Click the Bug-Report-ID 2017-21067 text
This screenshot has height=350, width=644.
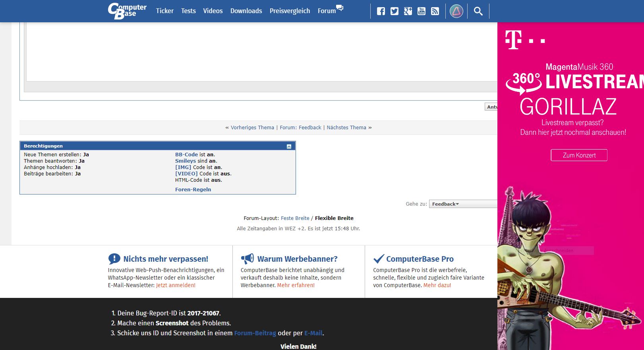203,313
